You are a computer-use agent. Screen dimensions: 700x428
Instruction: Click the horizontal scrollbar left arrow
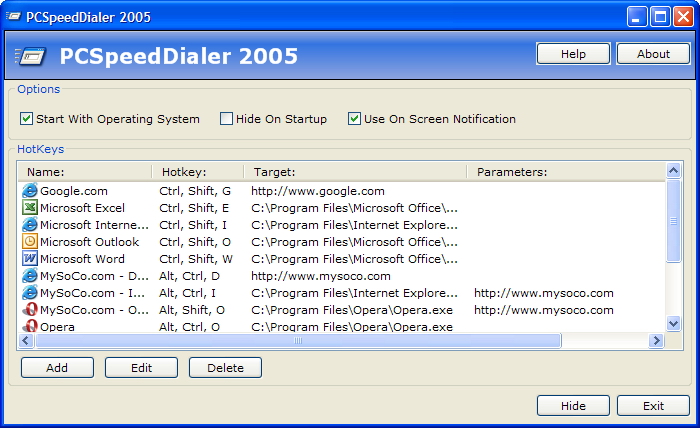tap(26, 341)
